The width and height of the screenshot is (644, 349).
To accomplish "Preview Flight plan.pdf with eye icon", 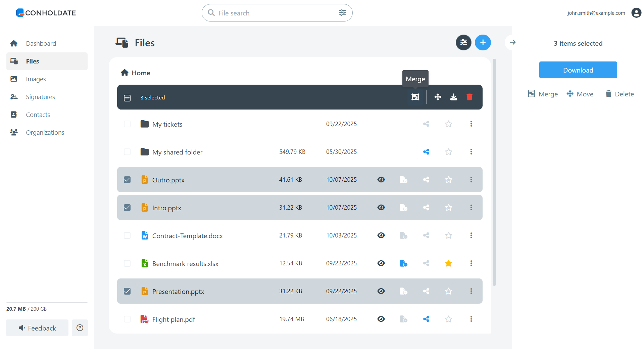I will (x=381, y=319).
